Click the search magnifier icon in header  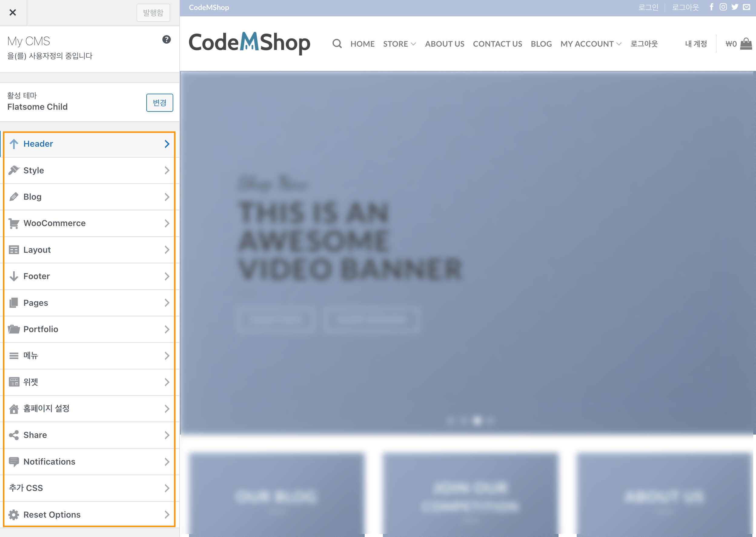click(337, 44)
